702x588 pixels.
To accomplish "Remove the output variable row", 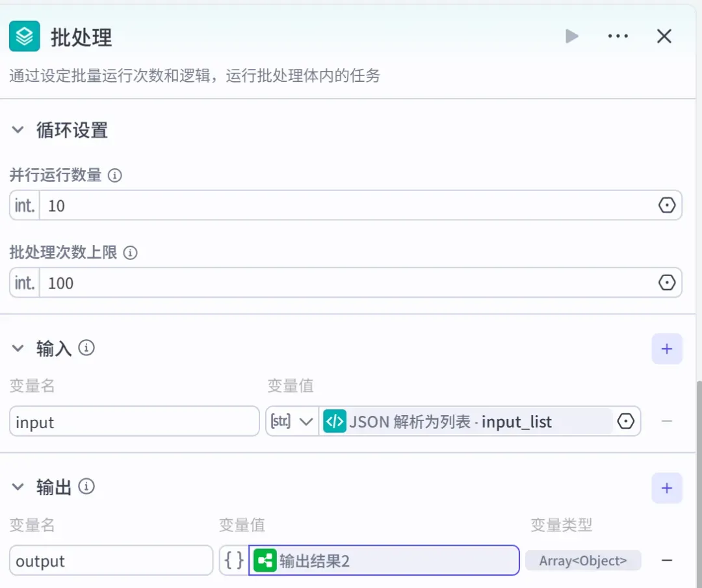I will (667, 560).
